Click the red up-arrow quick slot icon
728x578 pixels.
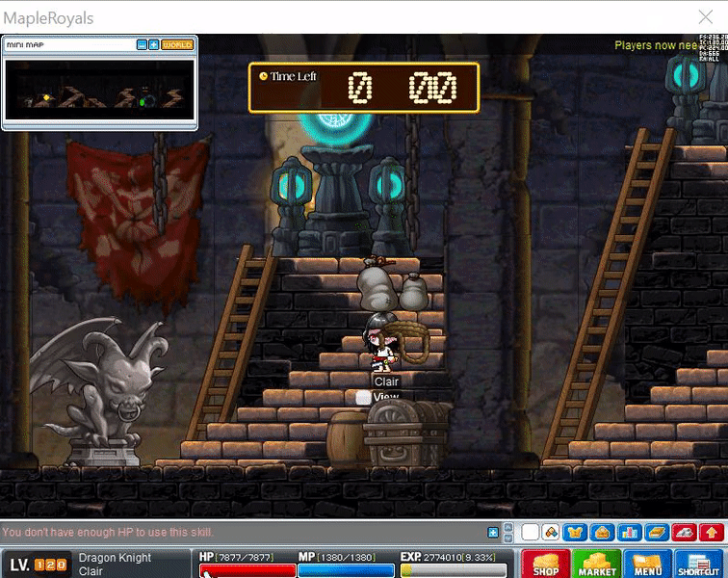[712, 533]
